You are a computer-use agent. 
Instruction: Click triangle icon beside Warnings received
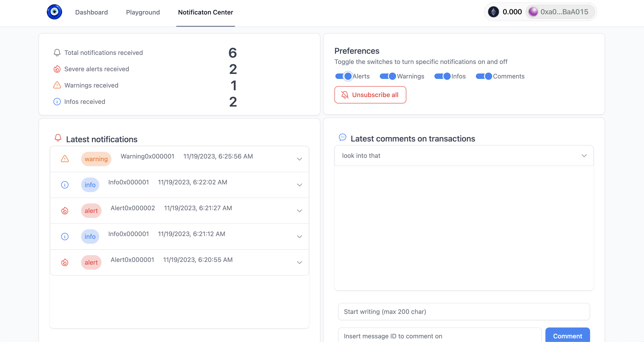coord(57,85)
